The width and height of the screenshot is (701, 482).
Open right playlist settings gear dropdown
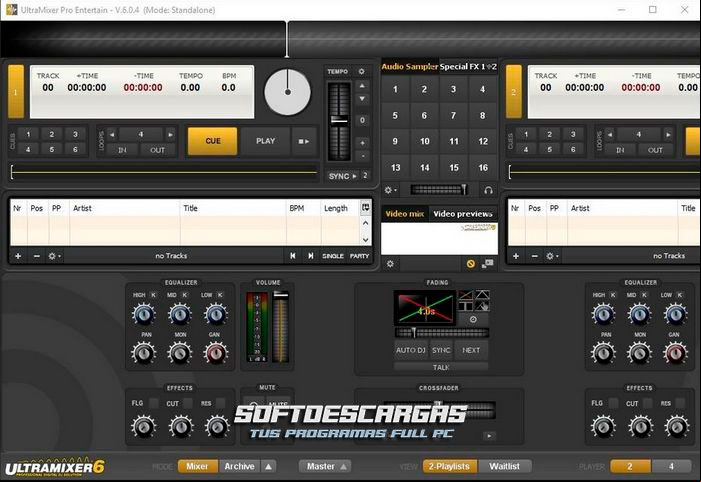point(552,256)
